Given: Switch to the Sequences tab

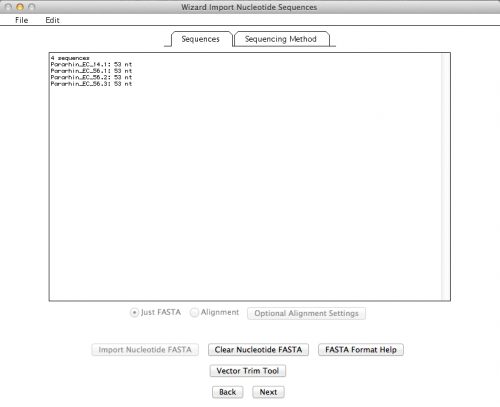Looking at the screenshot, I should tap(200, 39).
